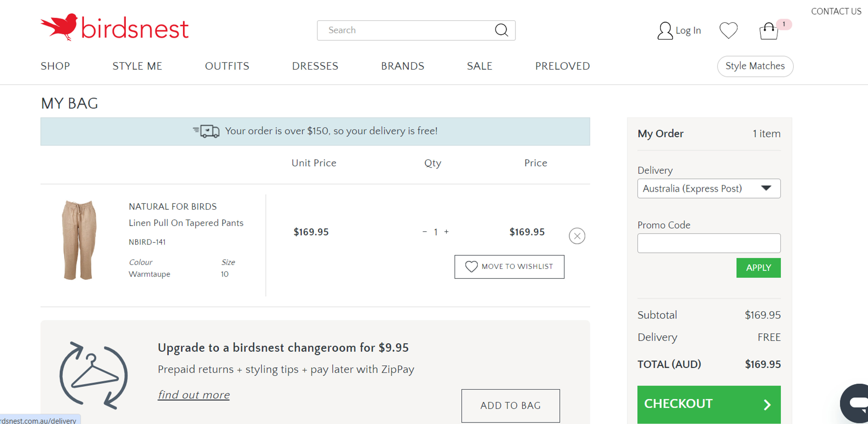This screenshot has width=868, height=424.
Task: Click the delivery truck icon in banner
Action: click(x=206, y=131)
